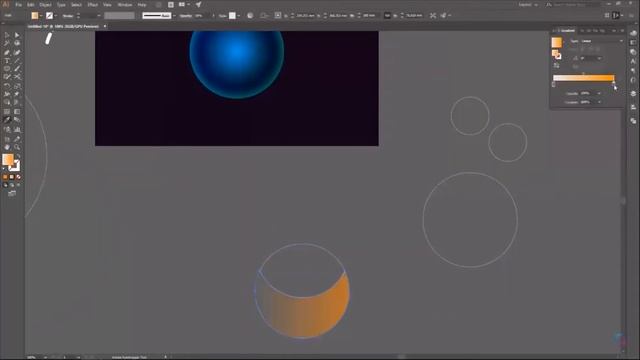The image size is (640, 360).
Task: Select the Mesh tool
Action: (x=7, y=112)
